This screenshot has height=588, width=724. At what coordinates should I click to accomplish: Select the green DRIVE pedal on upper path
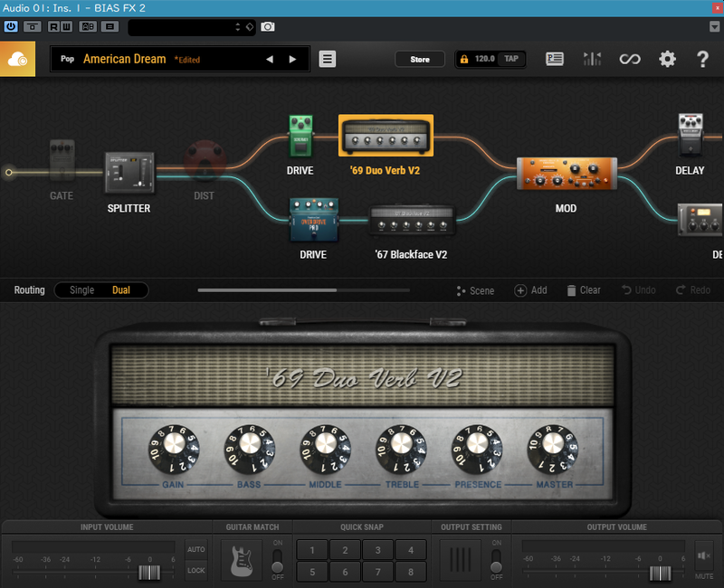[x=300, y=136]
